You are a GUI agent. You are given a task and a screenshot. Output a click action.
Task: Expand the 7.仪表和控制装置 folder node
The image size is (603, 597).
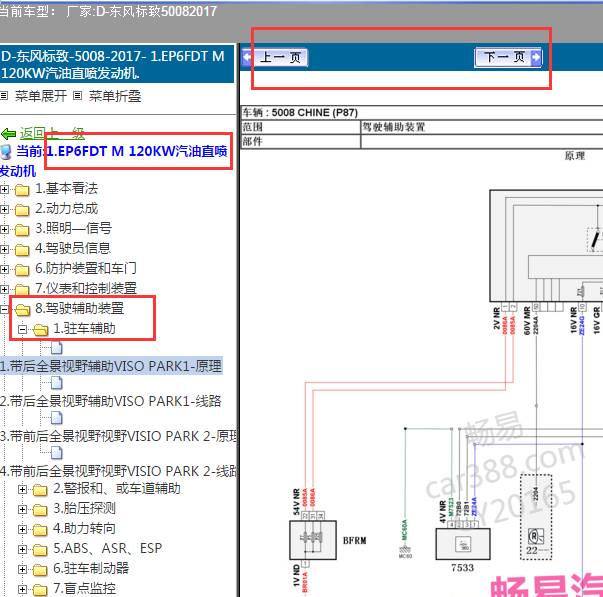click(x=5, y=289)
